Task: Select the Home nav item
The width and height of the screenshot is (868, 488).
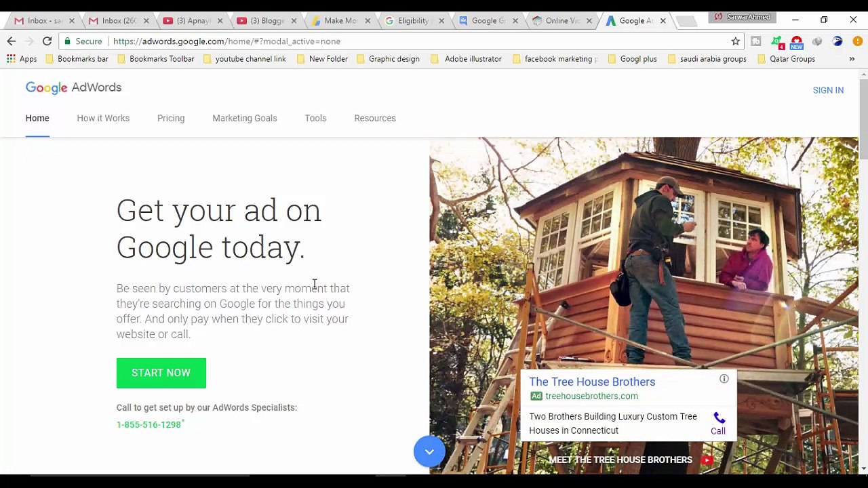Action: pyautogui.click(x=37, y=118)
